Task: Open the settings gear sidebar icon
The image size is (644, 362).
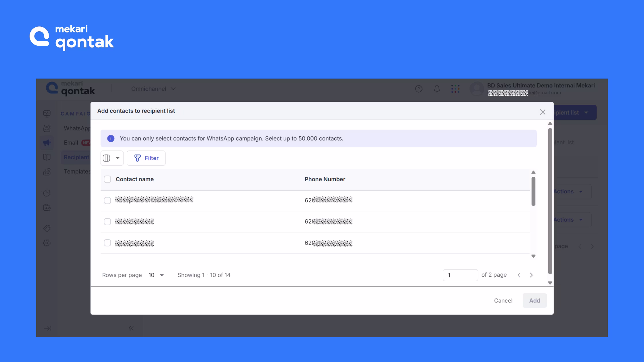Action: point(47,243)
